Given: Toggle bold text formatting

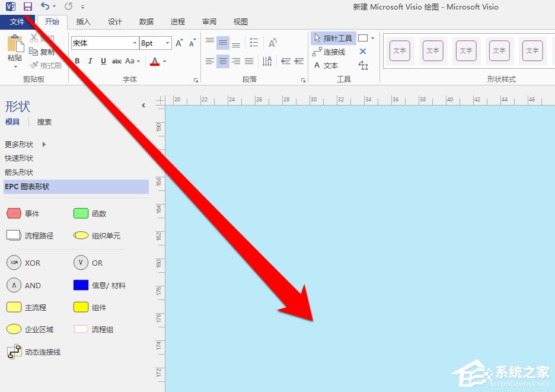Looking at the screenshot, I should point(77,61).
